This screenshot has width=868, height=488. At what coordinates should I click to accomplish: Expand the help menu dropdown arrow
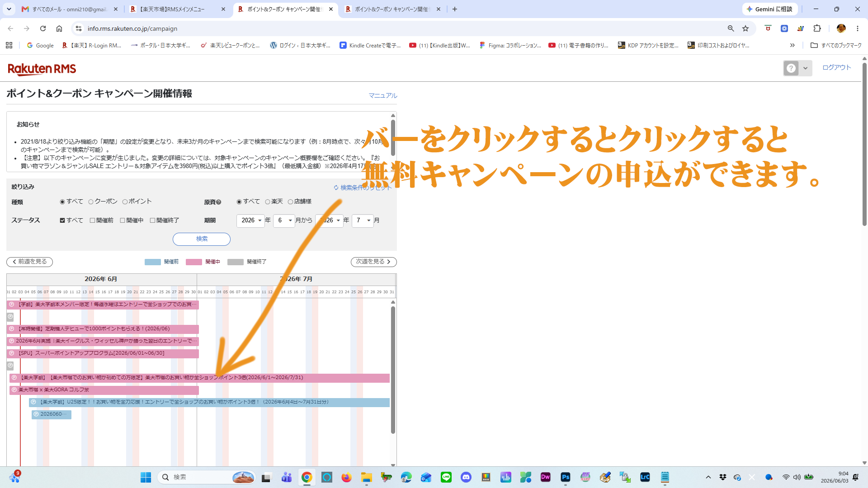pos(805,68)
